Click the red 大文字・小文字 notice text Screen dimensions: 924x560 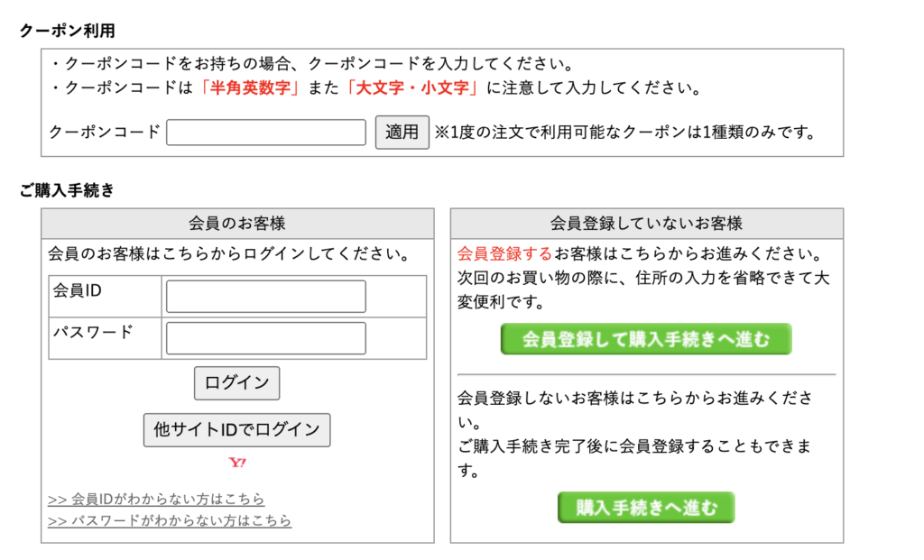[416, 88]
